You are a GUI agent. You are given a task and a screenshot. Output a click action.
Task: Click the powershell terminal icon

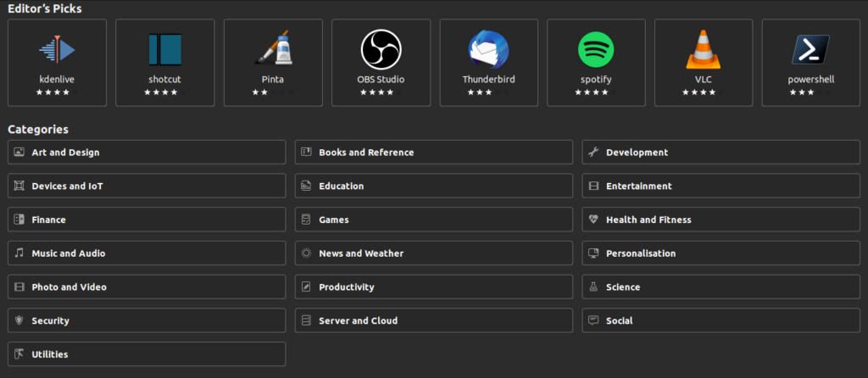811,50
